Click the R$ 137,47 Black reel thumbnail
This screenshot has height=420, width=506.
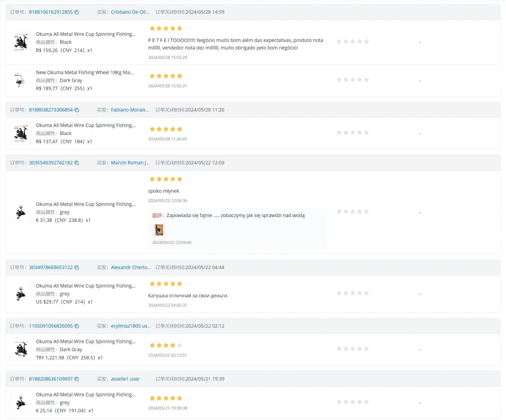(21, 133)
